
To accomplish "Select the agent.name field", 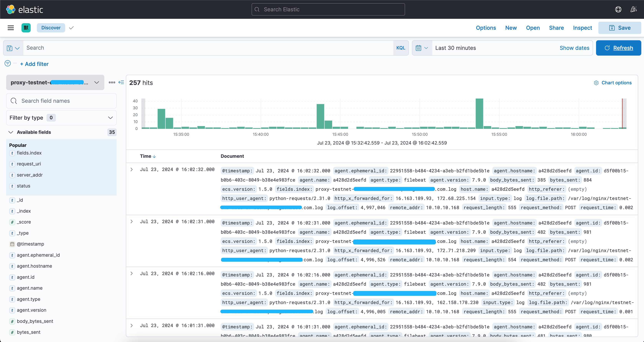I will pyautogui.click(x=30, y=288).
